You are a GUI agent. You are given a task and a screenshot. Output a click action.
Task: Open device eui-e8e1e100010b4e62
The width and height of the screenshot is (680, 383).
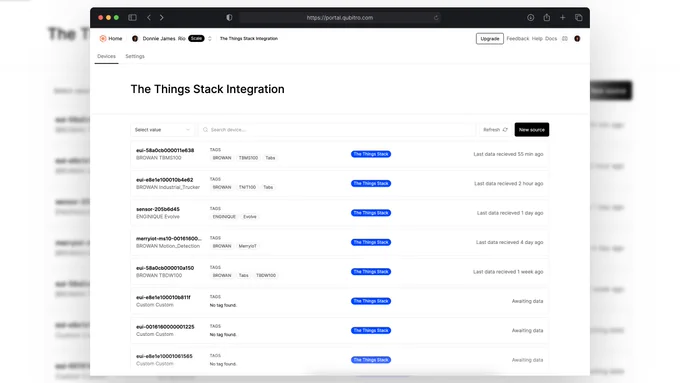point(340,183)
